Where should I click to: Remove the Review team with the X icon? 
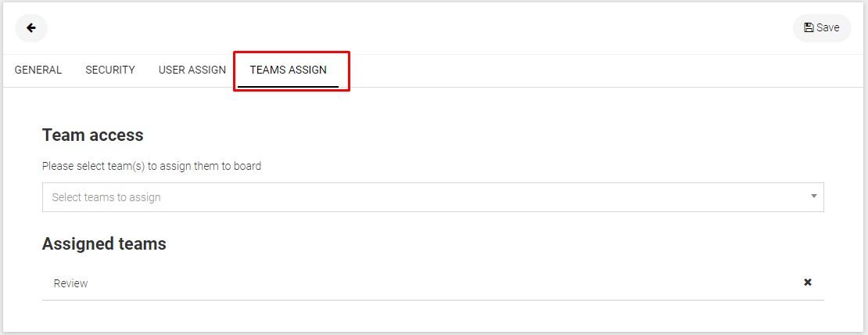click(x=808, y=283)
